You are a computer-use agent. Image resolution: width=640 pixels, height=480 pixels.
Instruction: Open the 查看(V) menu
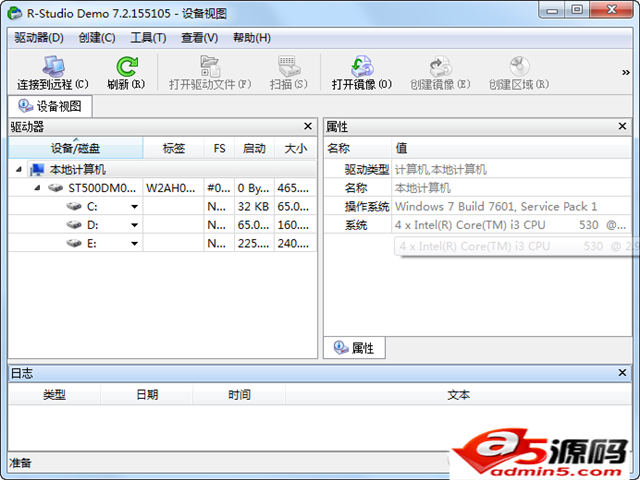(200, 38)
